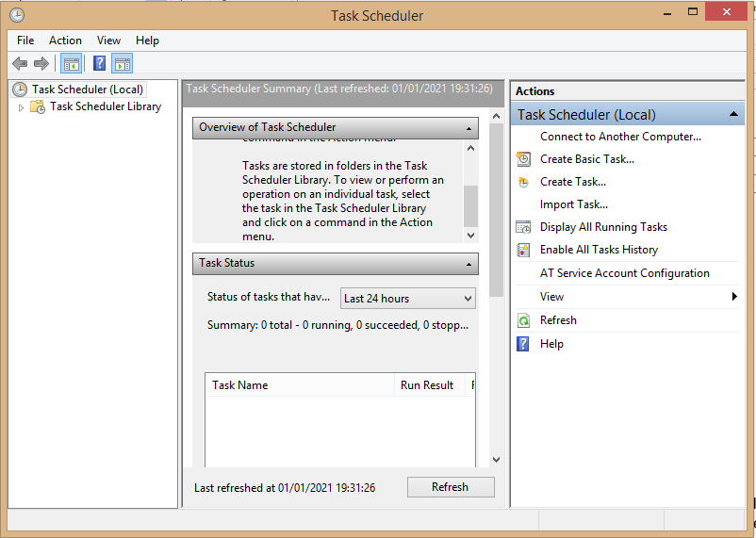756x538 pixels.
Task: Open the View submenu arrow in Actions
Action: point(734,296)
